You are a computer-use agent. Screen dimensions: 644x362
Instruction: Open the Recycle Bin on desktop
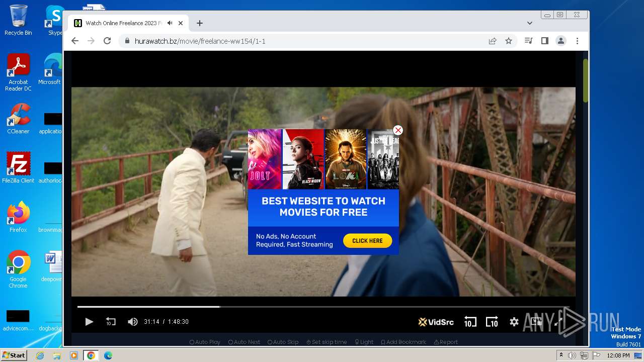pos(18,21)
